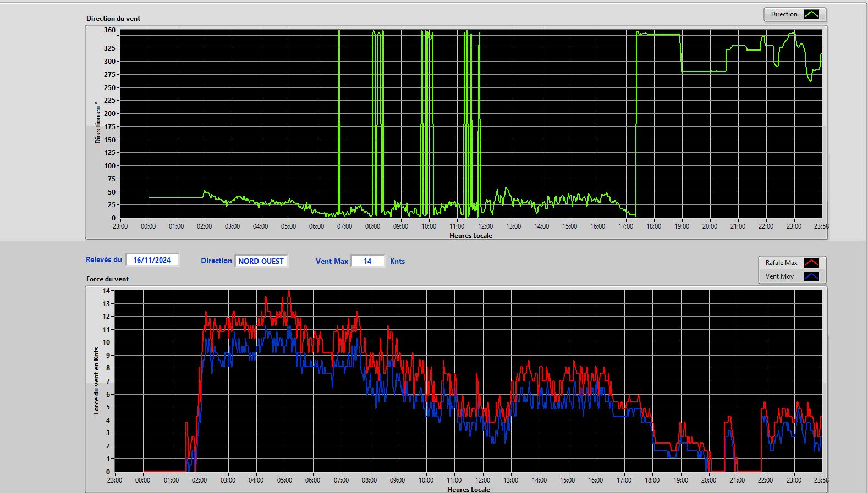Image resolution: width=868 pixels, height=493 pixels.
Task: Click the Direction legend label
Action: coord(784,14)
